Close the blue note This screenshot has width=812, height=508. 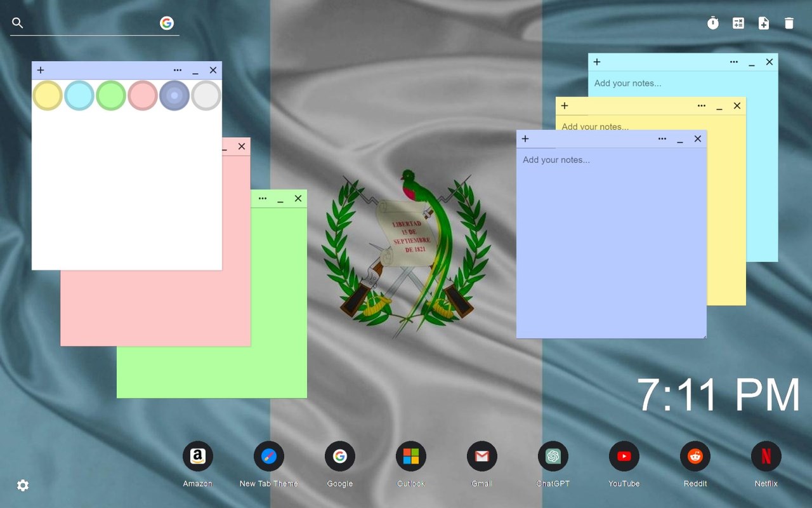(x=698, y=138)
